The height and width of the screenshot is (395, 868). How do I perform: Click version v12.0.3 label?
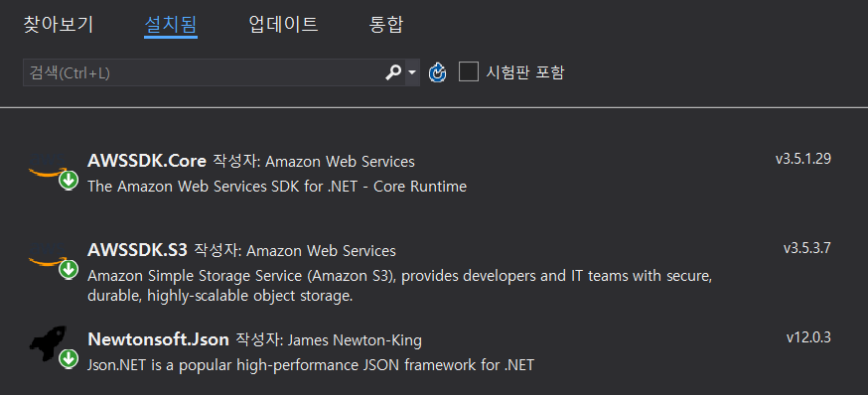point(808,337)
